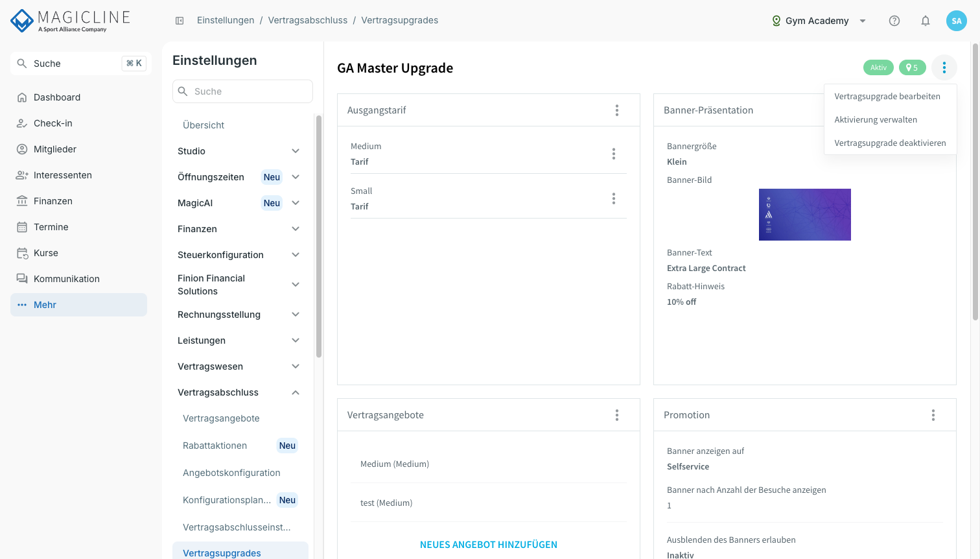Viewport: 980px width, 559px height.
Task: Collapse the Vertragsabschluss settings section
Action: [240, 392]
